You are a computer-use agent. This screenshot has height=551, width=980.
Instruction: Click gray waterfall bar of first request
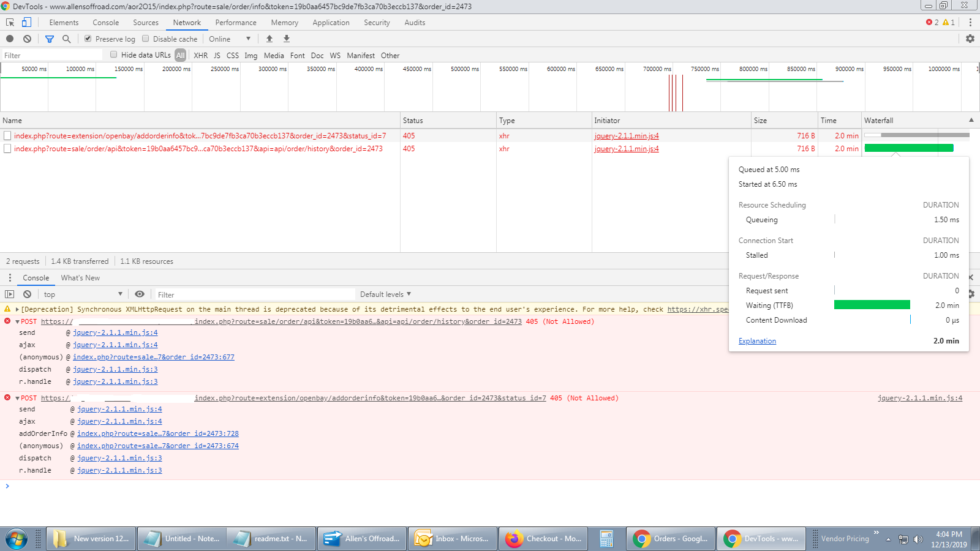925,135
